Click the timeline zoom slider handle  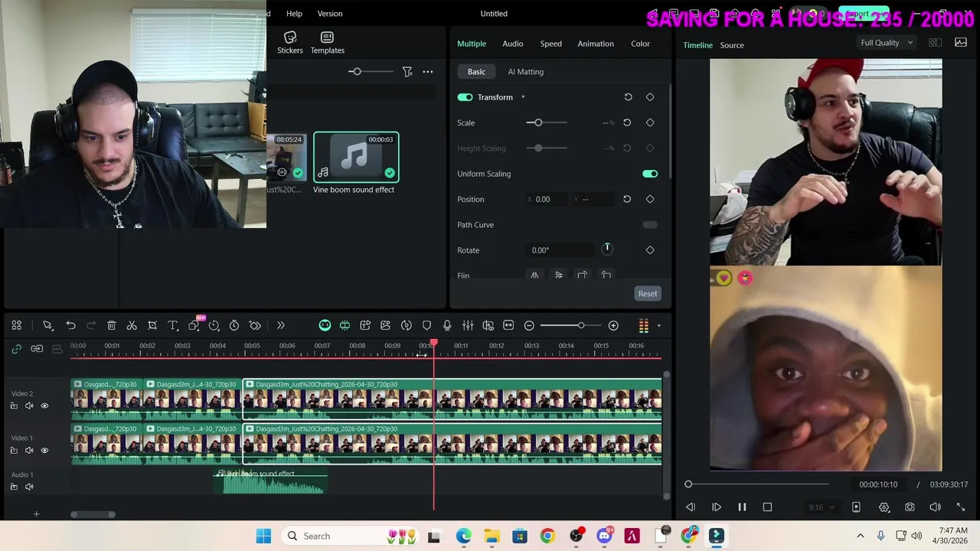coord(581,326)
